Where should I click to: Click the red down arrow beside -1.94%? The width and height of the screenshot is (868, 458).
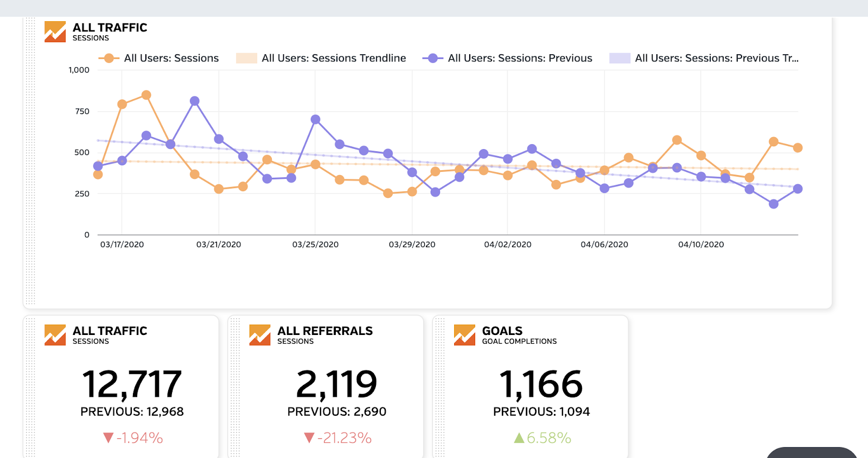click(x=108, y=438)
